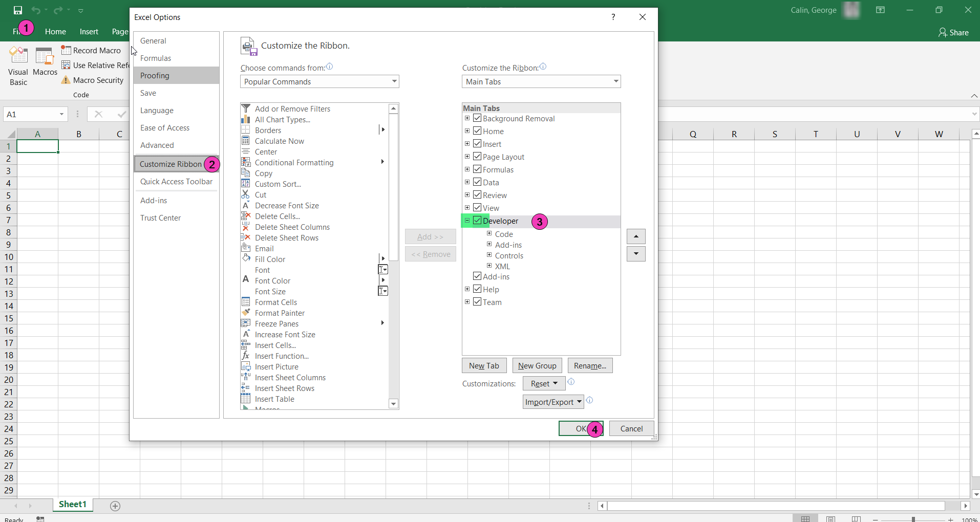Select the Copy icon in the command list
Viewport: 980px width, 522px height.
click(246, 173)
